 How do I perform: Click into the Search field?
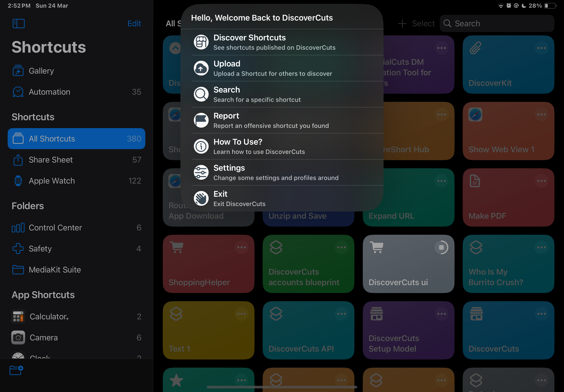[x=497, y=24]
